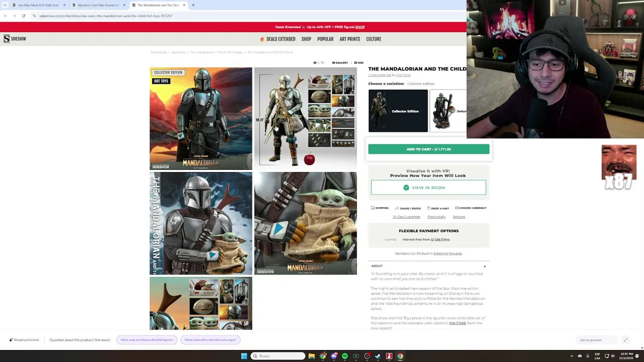Open the Shop menu

click(306, 39)
